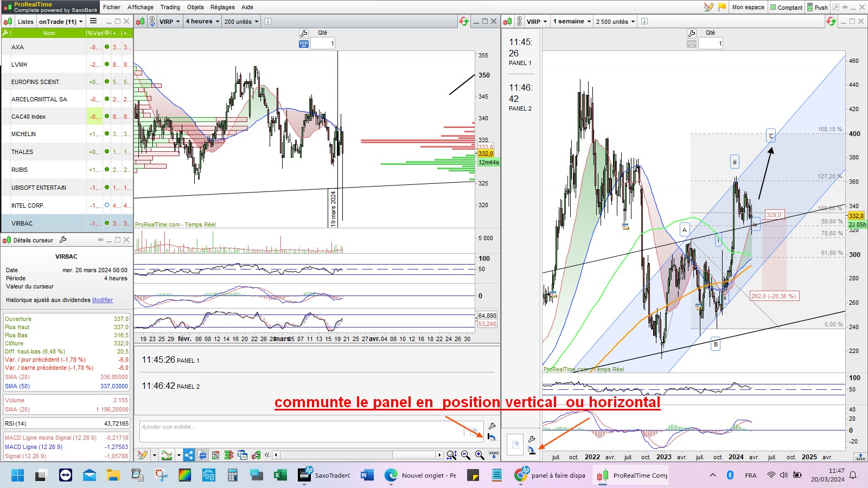Screen dimensions: 868x488
Task: Open the Aide menu
Action: tap(247, 7)
